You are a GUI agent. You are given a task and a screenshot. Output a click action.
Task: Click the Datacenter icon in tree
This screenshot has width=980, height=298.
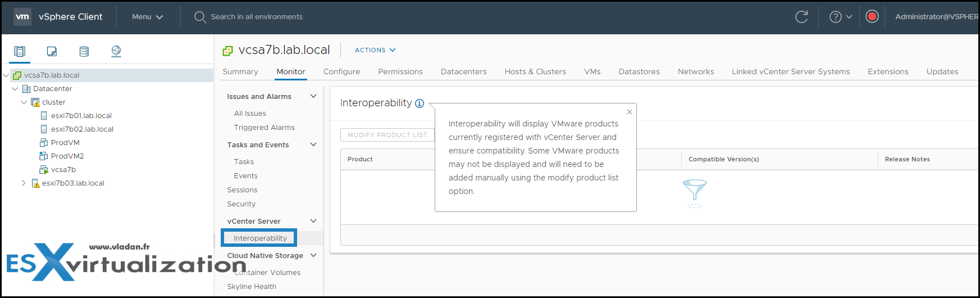[x=26, y=89]
